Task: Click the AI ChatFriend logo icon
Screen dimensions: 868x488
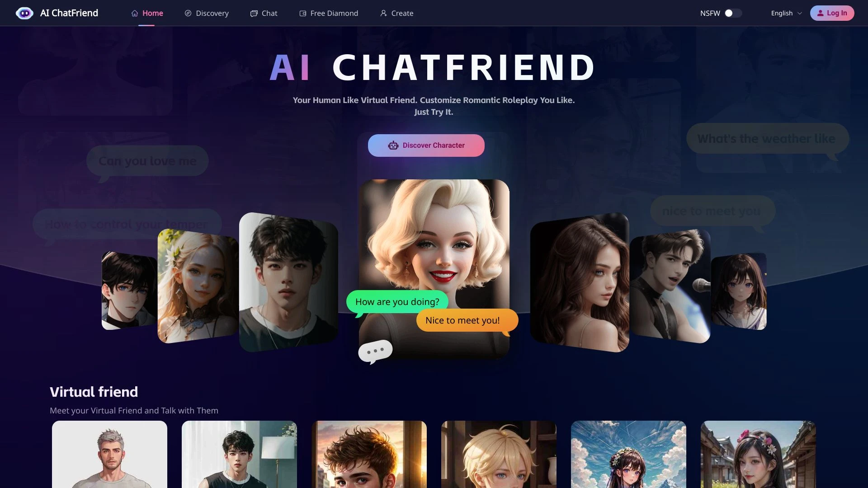Action: tap(24, 13)
